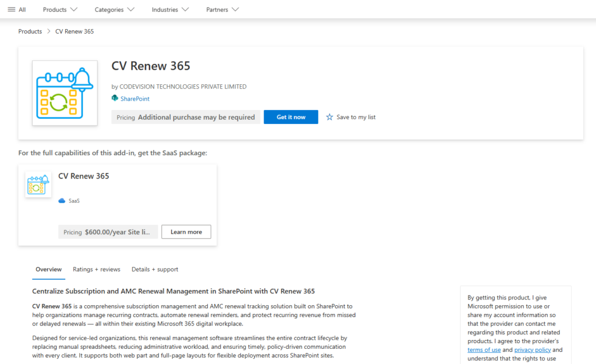Go to Products in the breadcrumb
596x364 pixels.
click(x=30, y=31)
